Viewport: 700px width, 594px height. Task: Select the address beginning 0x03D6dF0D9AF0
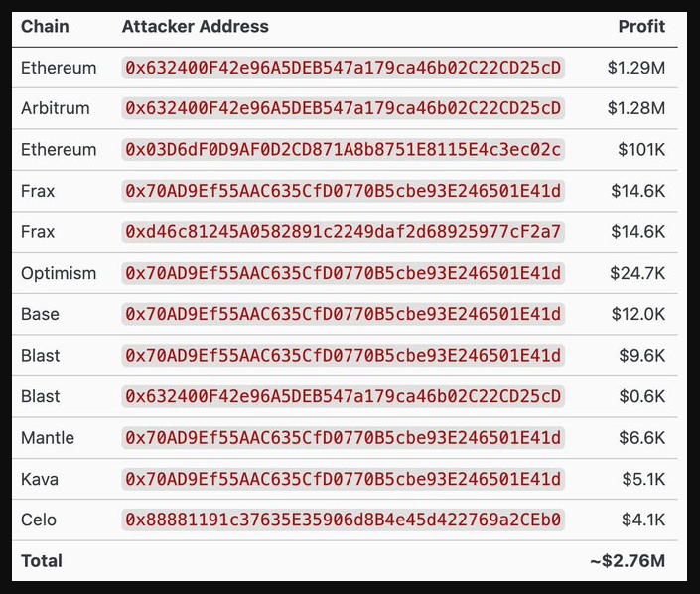pos(343,150)
